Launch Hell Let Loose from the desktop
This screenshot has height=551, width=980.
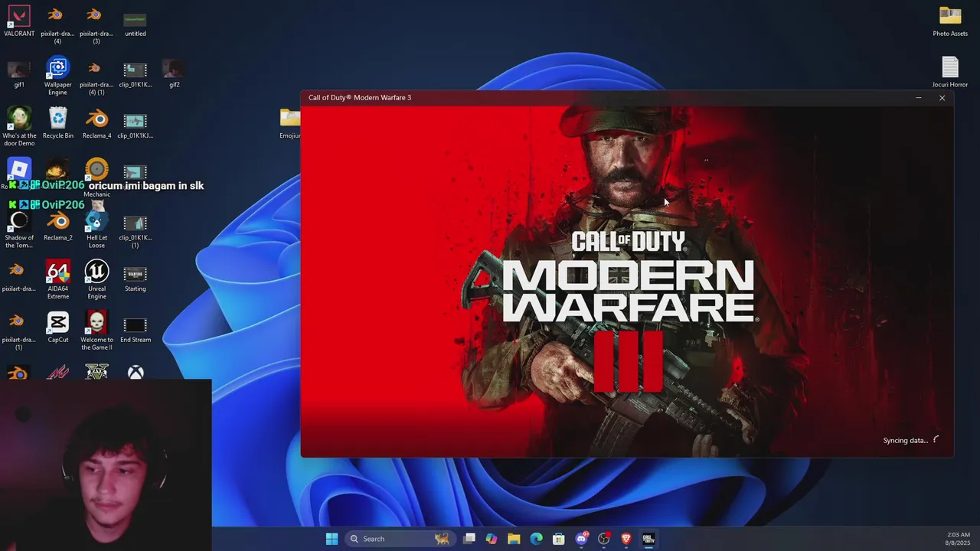96,230
